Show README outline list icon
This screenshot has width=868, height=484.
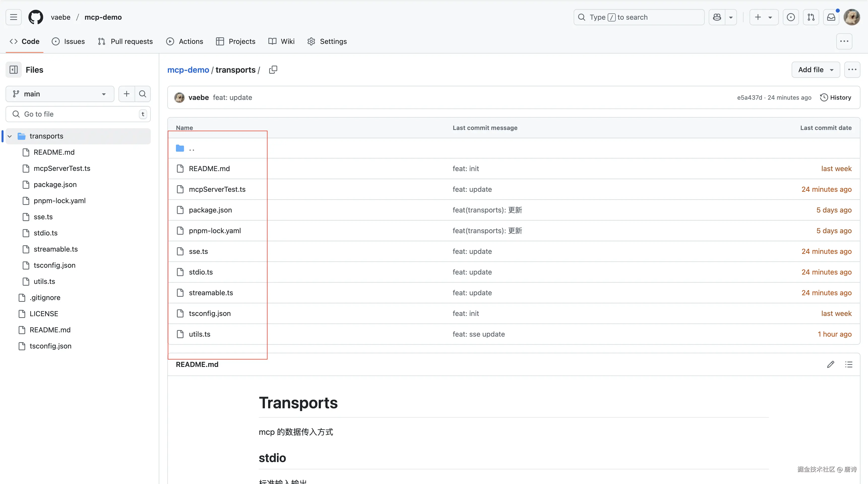point(848,364)
